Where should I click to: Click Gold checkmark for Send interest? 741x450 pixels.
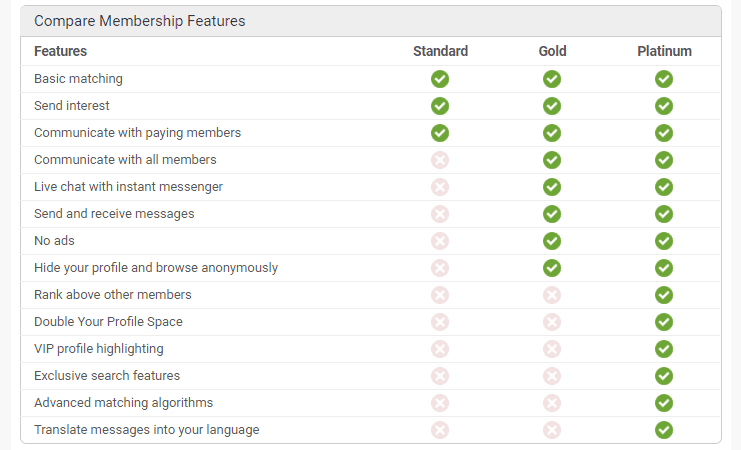[x=552, y=106]
